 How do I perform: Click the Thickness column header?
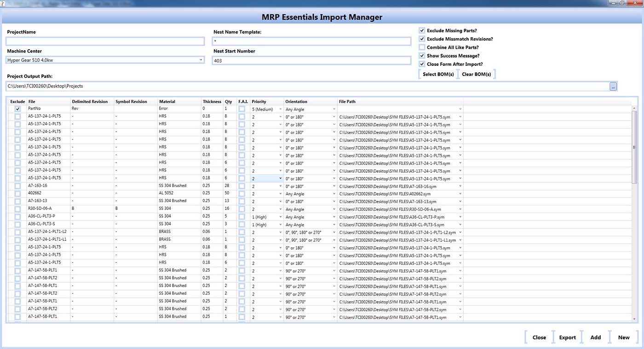[212, 102]
